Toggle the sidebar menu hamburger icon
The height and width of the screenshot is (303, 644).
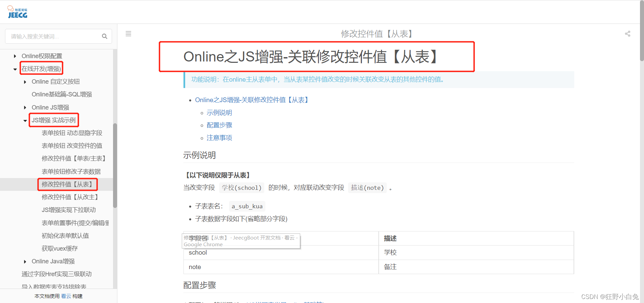pos(128,34)
